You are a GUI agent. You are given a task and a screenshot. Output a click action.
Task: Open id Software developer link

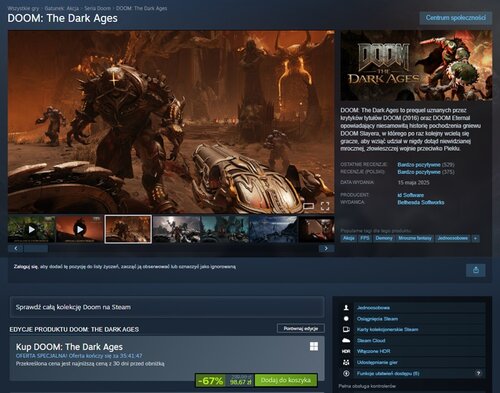(x=410, y=195)
